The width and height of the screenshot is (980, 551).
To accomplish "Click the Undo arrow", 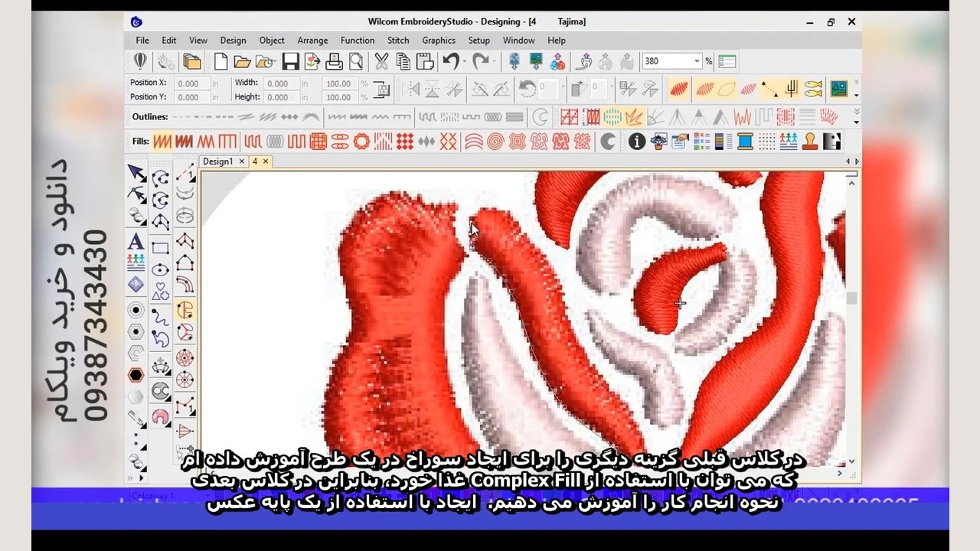I will pyautogui.click(x=449, y=62).
